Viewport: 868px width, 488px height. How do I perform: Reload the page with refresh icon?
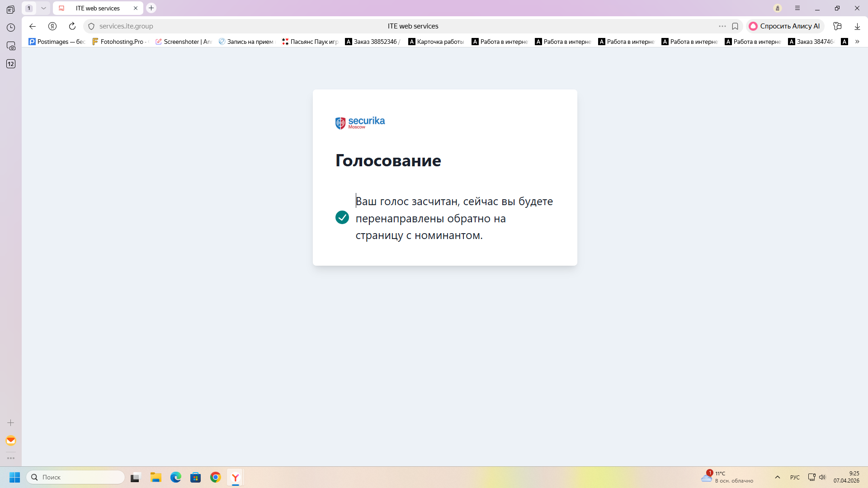pyautogui.click(x=72, y=26)
